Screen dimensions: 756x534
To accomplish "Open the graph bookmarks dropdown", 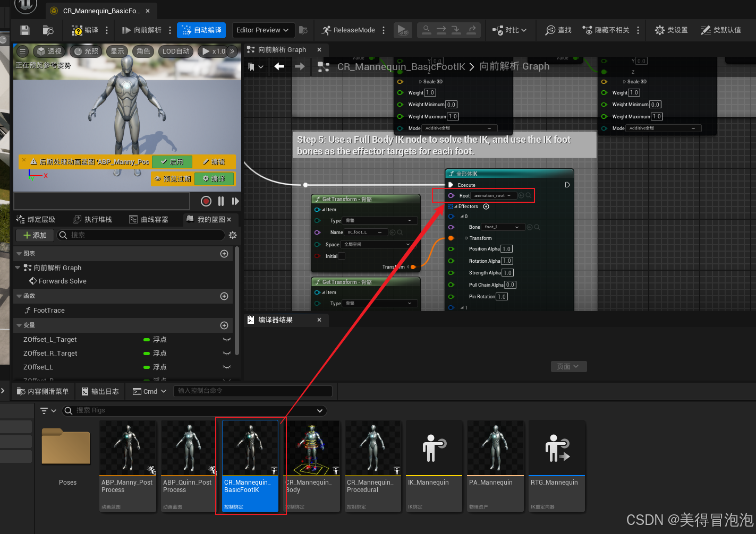I will tap(256, 67).
